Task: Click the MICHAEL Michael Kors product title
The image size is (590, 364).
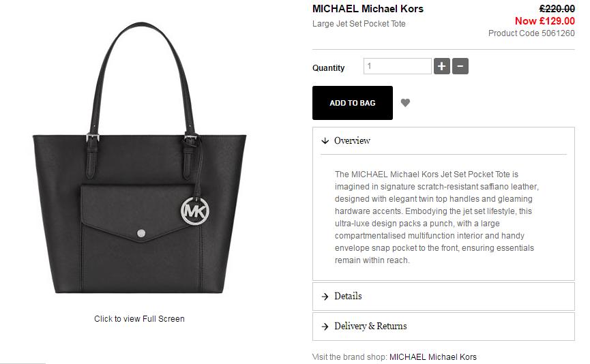Action: coord(368,9)
